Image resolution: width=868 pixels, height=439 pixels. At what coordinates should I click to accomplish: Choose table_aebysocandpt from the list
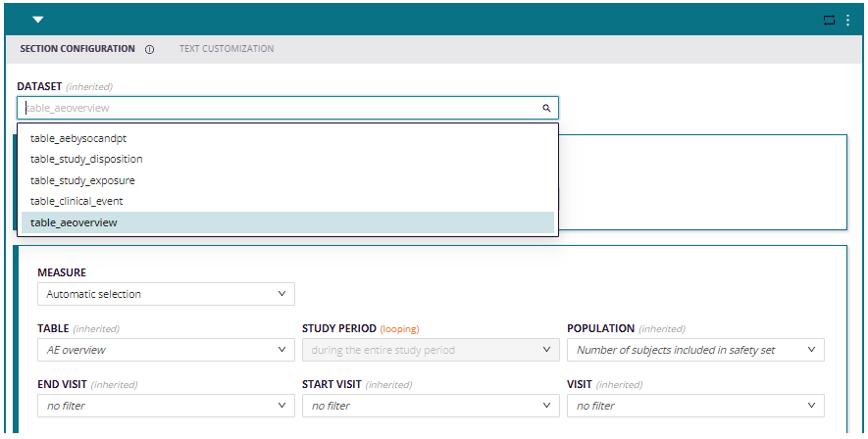coord(287,138)
